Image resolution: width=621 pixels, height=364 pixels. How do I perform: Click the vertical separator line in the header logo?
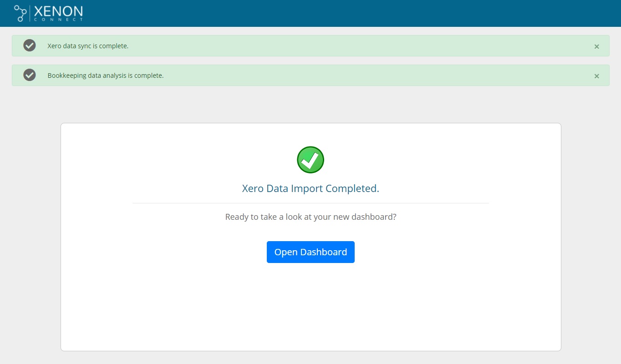tap(30, 13)
